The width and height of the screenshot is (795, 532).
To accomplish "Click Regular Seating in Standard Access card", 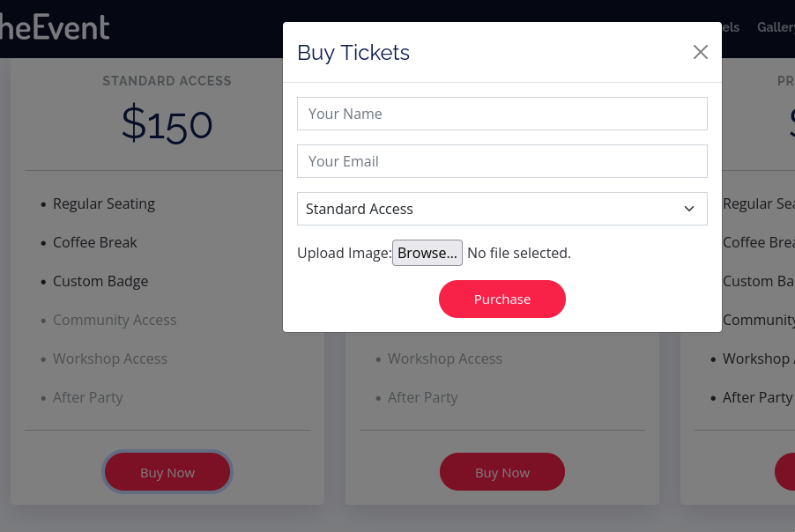I will coord(104,203).
